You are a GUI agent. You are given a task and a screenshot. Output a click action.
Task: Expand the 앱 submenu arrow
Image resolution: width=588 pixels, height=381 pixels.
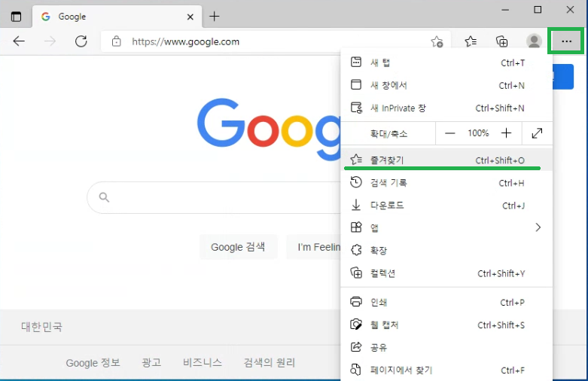pos(538,227)
